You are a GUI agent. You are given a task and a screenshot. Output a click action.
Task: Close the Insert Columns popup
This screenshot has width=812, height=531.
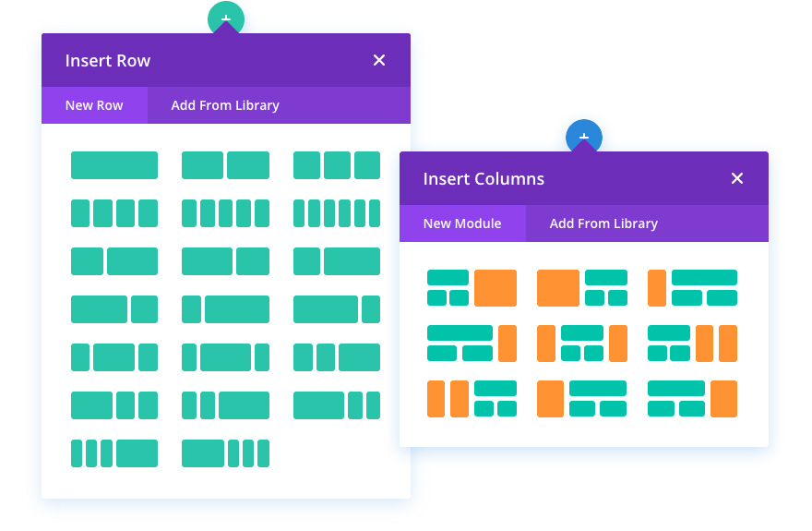pyautogui.click(x=737, y=178)
